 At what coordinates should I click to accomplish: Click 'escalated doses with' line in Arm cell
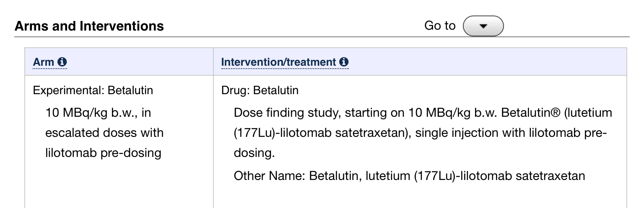104,133
